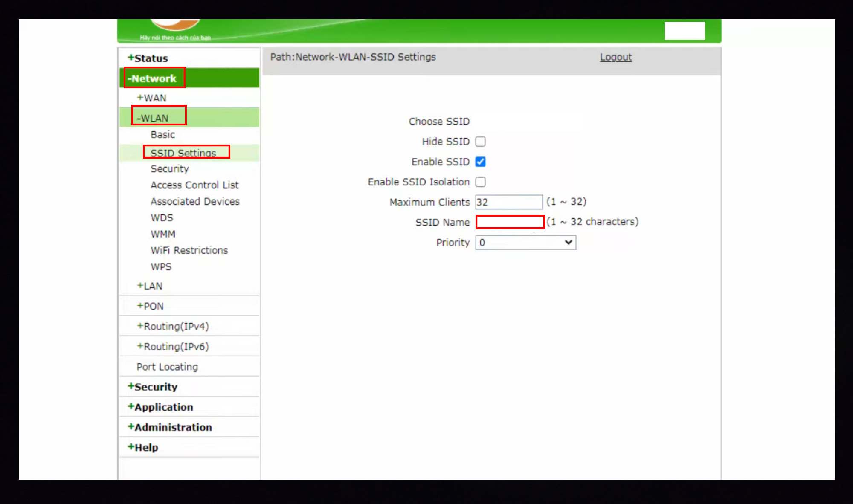Expand the WAN menu section
Image resolution: width=853 pixels, height=504 pixels.
point(152,98)
